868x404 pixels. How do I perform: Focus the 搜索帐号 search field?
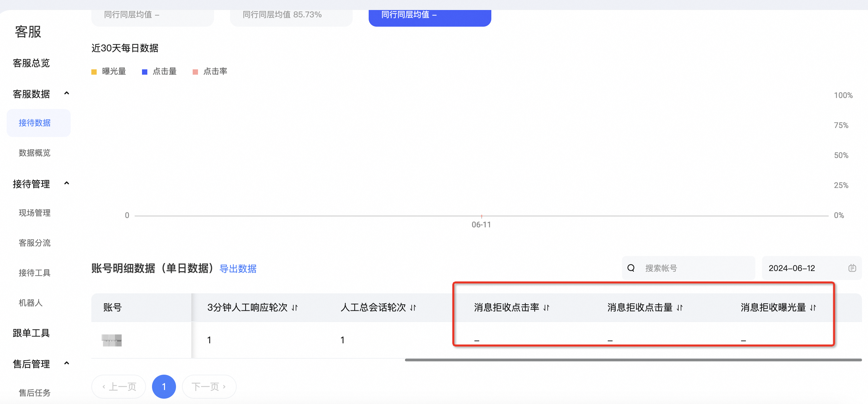[688, 268]
